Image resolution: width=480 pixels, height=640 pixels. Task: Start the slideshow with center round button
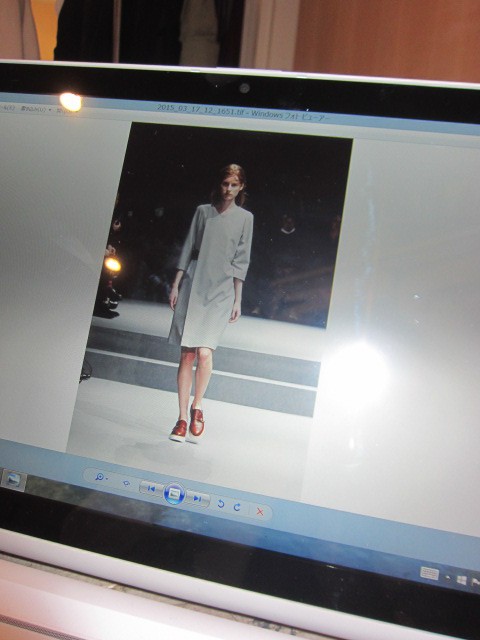174,494
